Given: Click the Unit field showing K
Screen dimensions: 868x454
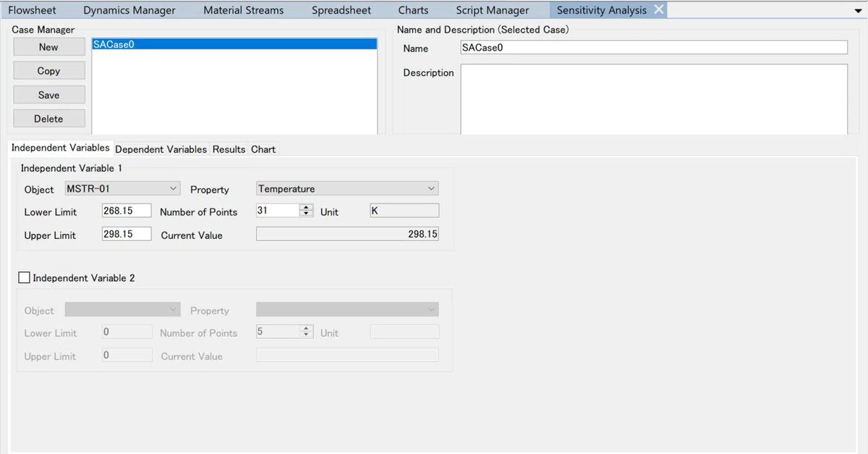Looking at the screenshot, I should pyautogui.click(x=404, y=211).
